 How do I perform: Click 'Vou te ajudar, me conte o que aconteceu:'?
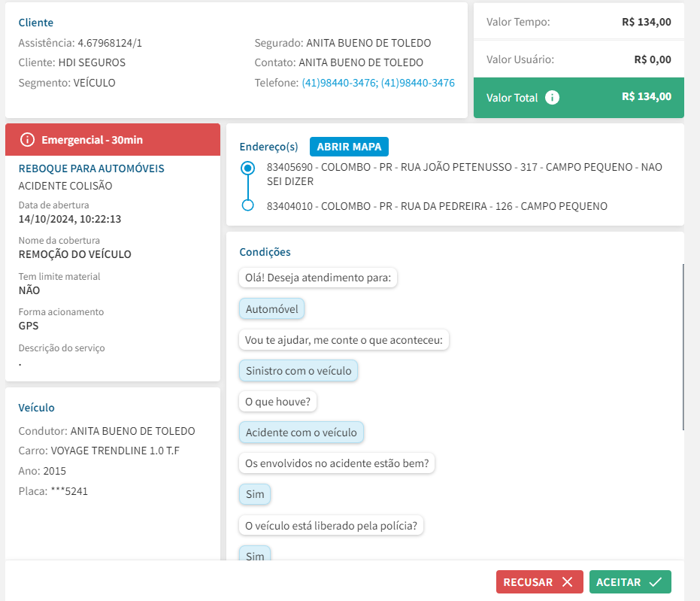(344, 340)
